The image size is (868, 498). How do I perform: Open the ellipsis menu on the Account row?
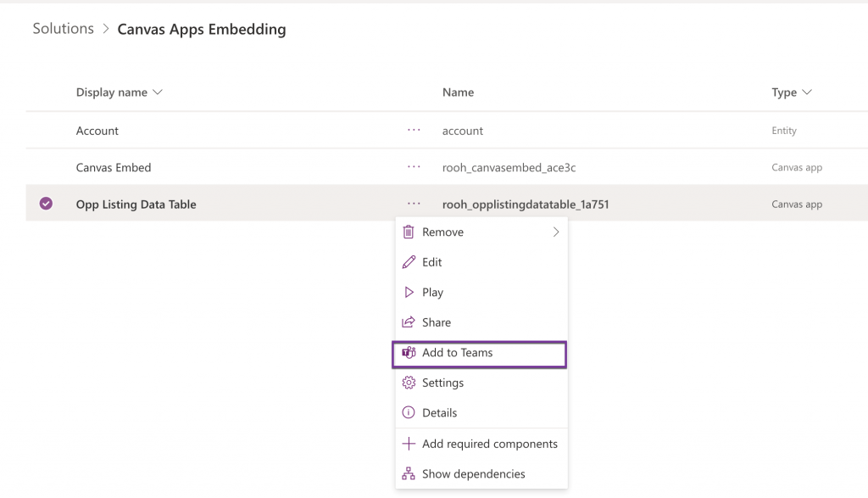click(414, 131)
